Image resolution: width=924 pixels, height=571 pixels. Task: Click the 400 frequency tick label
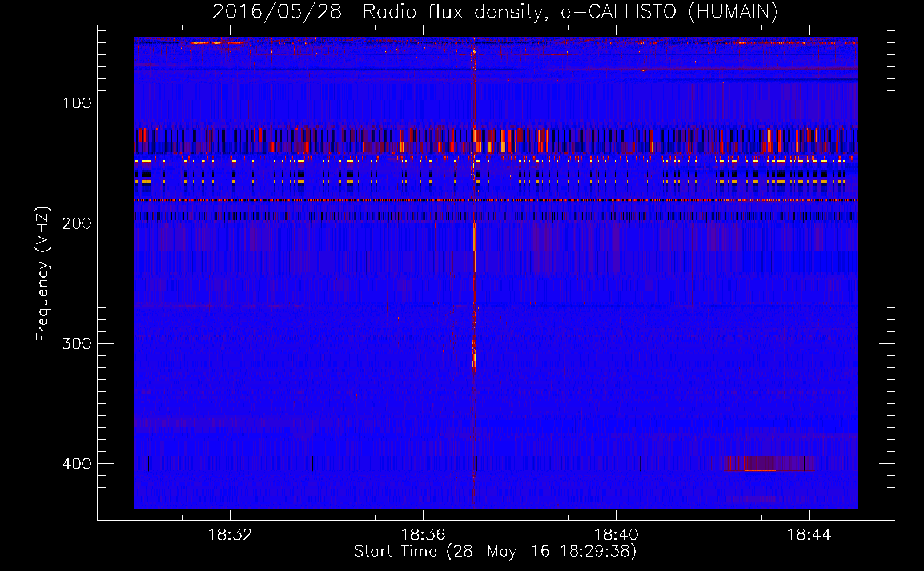[x=77, y=463]
